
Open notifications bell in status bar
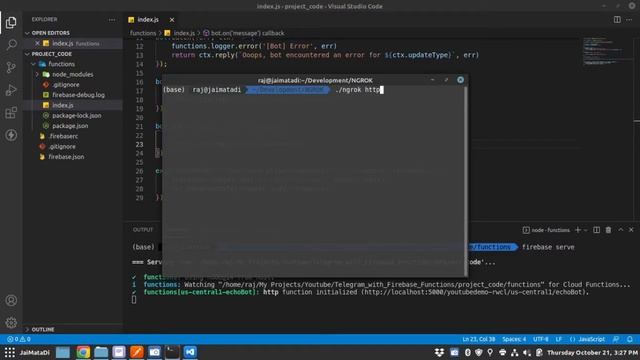pos(630,339)
